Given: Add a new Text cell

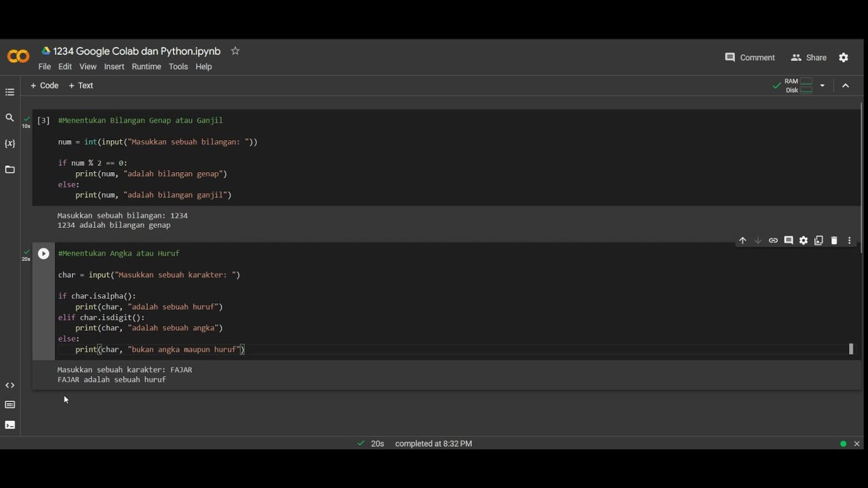Looking at the screenshot, I should 81,85.
